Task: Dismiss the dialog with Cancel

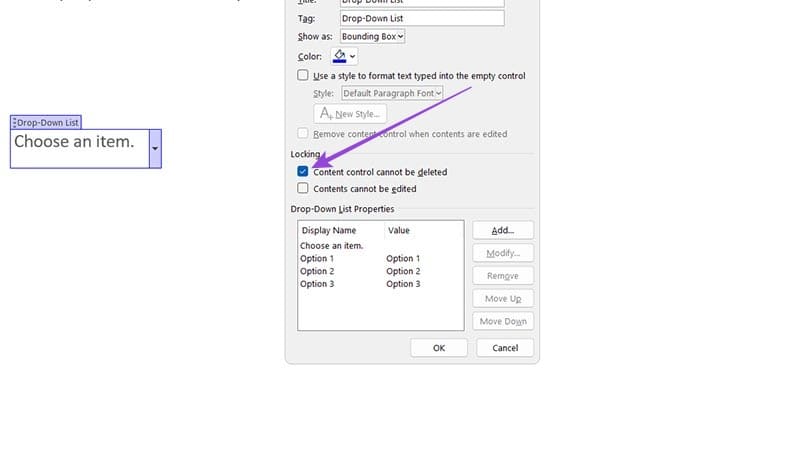Action: (505, 348)
